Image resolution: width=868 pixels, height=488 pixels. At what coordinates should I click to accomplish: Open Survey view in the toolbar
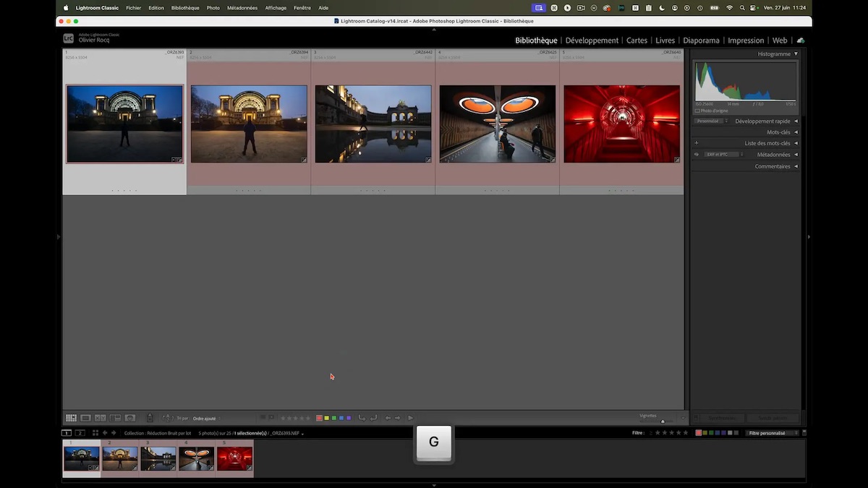pyautogui.click(x=115, y=418)
